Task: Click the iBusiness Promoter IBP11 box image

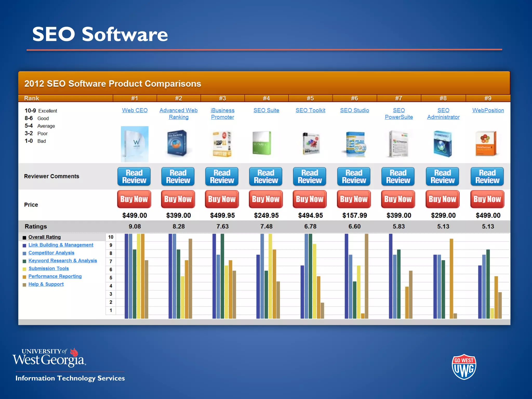Action: (222, 144)
